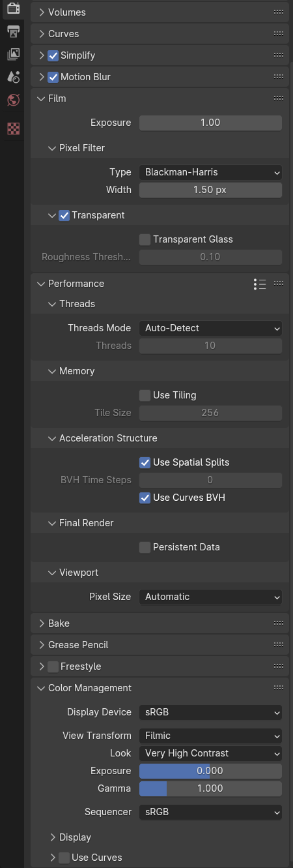293x868 pixels.
Task: Click the Film Exposure value field
Action: (x=210, y=123)
